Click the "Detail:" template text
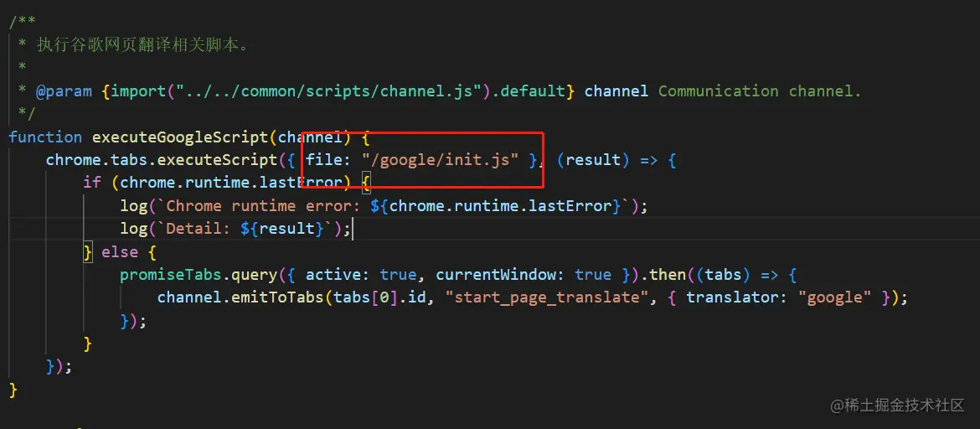Viewport: 980px width, 429px height. (199, 228)
